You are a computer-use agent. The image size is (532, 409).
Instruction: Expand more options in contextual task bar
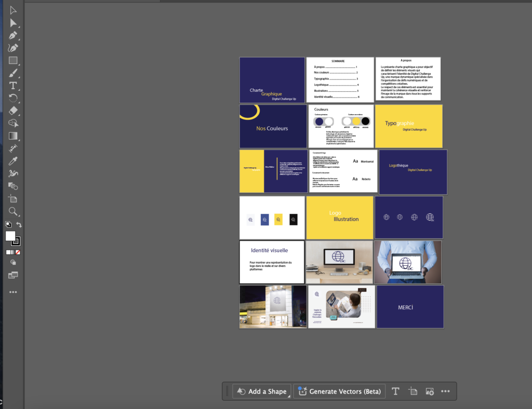click(445, 391)
